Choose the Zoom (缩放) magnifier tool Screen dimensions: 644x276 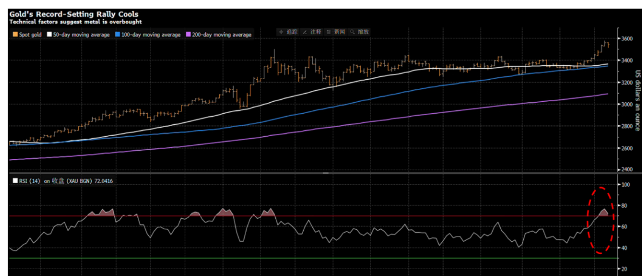click(x=360, y=32)
